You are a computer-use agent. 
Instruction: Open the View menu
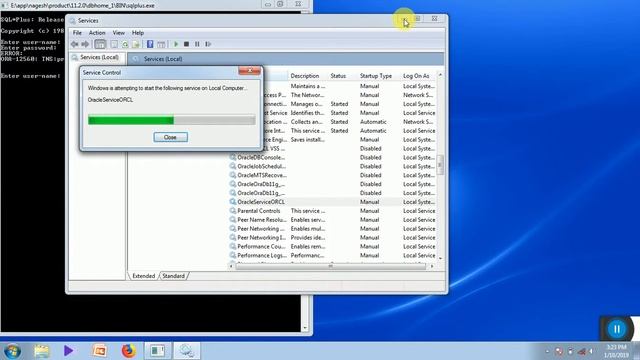118,33
